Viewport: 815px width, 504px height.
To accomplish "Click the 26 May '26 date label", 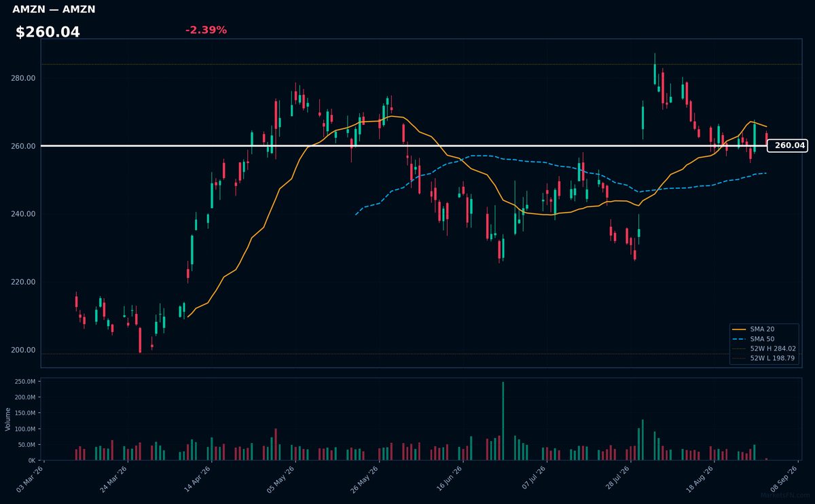I will click(x=365, y=478).
